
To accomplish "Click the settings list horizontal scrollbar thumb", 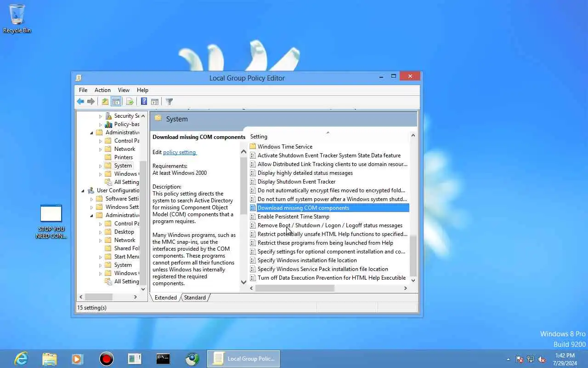I will point(294,288).
